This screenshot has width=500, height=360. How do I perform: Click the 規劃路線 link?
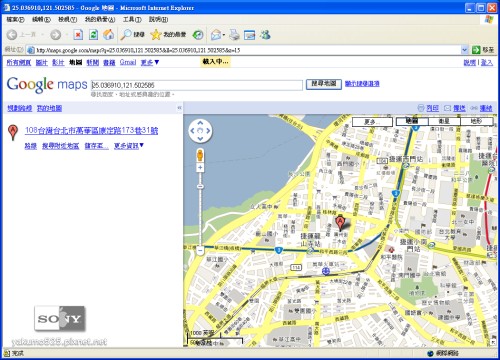19,108
